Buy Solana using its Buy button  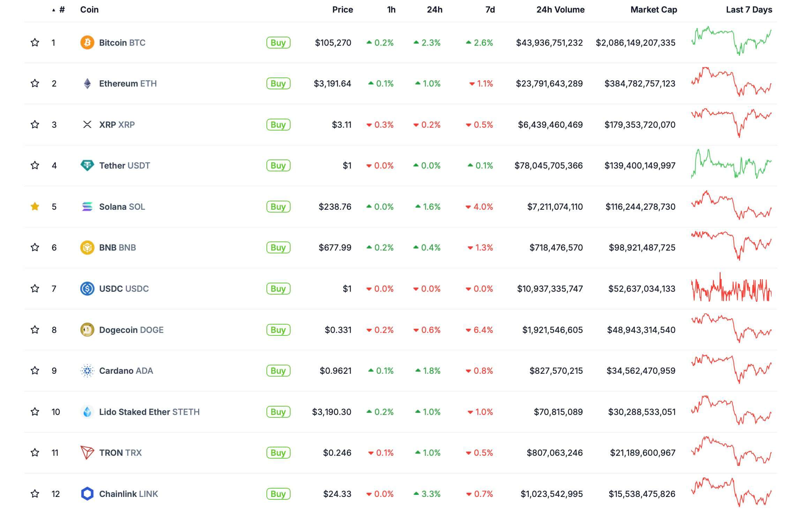278,207
